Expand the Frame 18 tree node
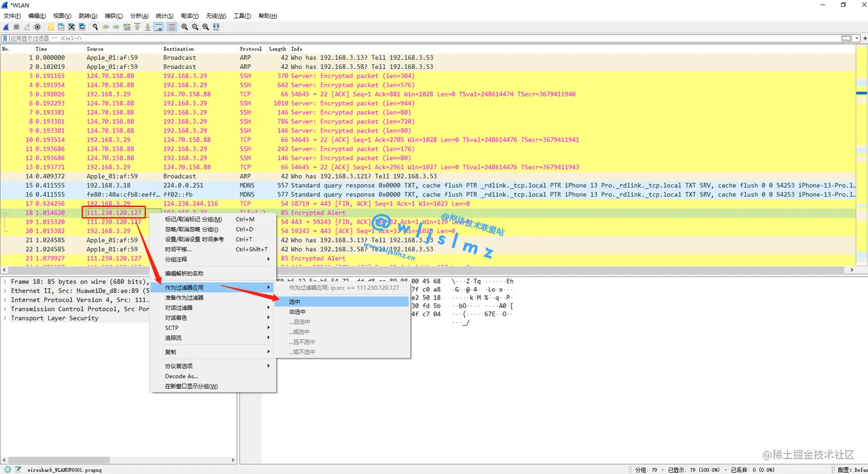This screenshot has height=474, width=868. click(5, 282)
